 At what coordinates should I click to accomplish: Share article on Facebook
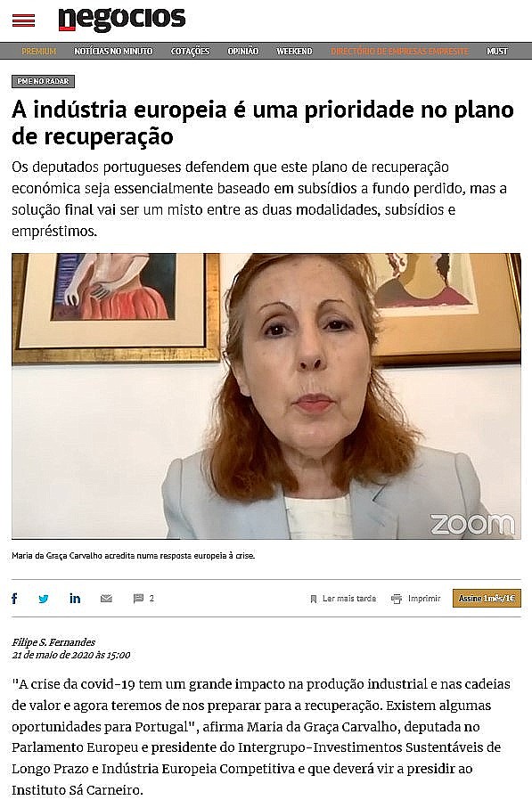[14, 598]
